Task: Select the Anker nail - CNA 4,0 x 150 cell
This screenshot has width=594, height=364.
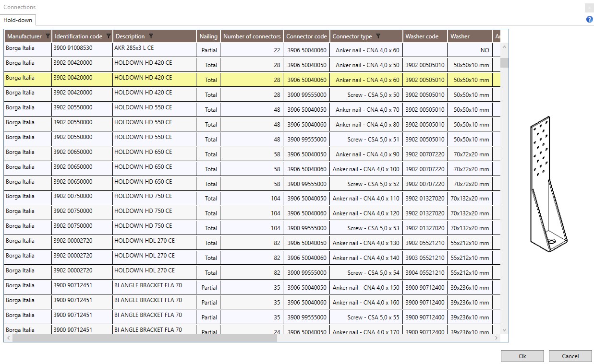Action: (366, 287)
